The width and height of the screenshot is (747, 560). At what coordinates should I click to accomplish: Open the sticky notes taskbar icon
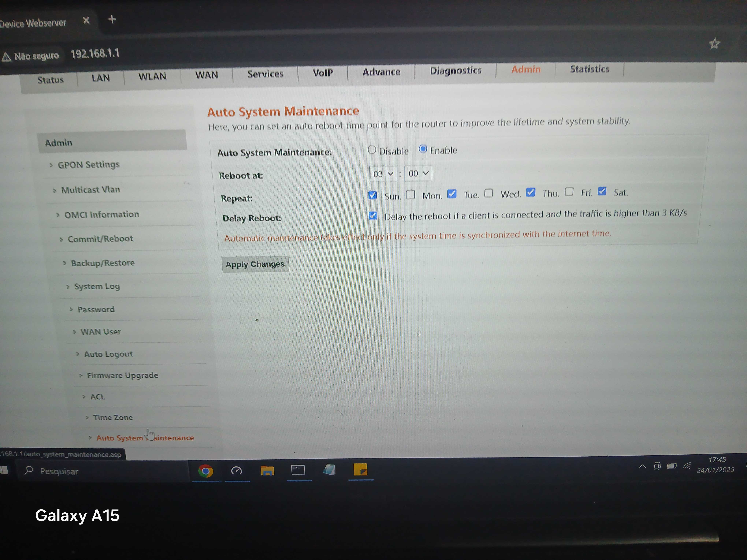click(360, 470)
